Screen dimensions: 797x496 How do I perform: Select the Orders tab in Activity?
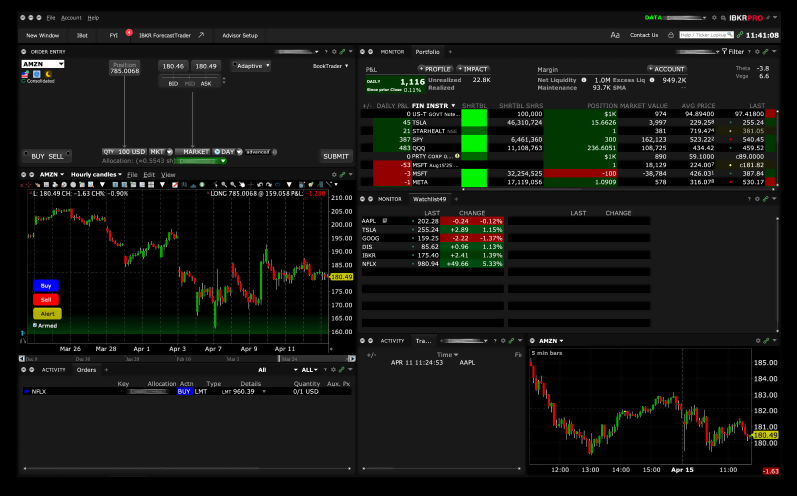86,370
